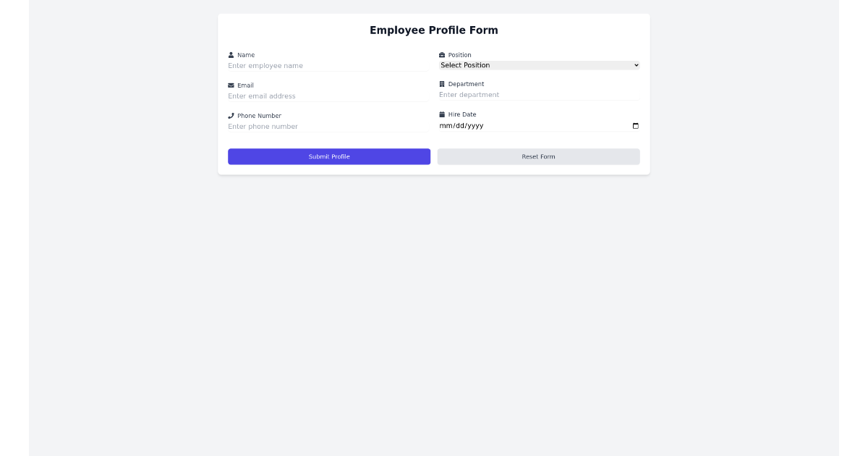Click the building icon beside Department
868x456 pixels.
coord(443,83)
